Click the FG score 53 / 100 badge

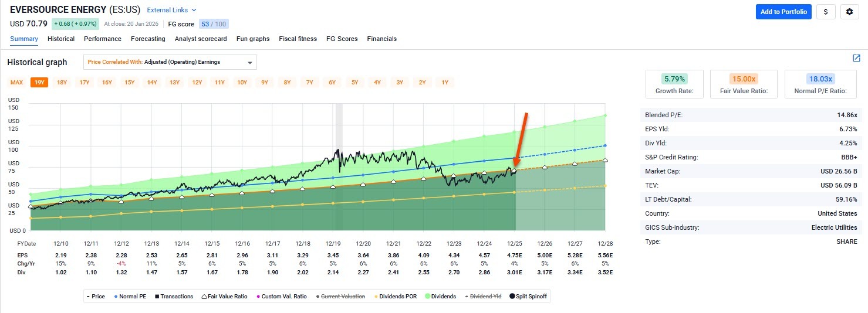[x=214, y=24]
